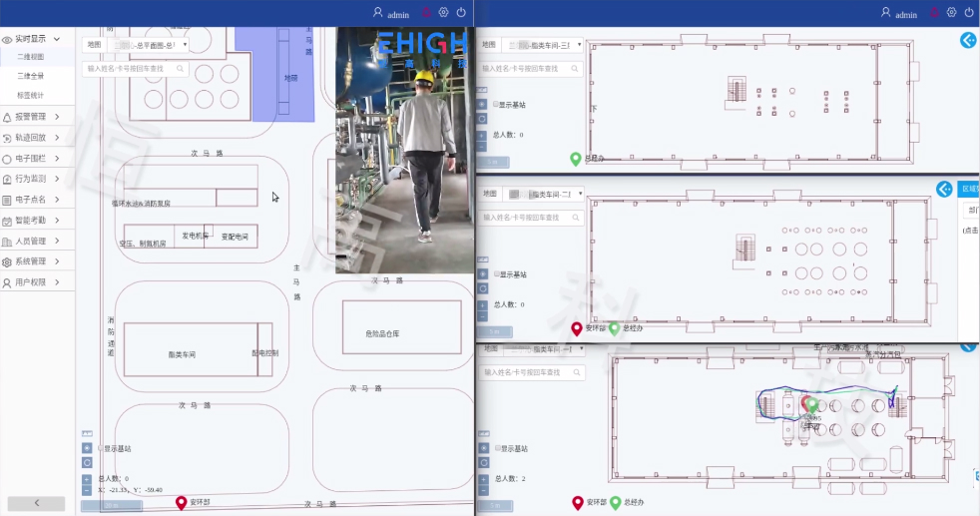Click name/card search field on third-floor map
This screenshot has height=516, width=980.
[531, 69]
